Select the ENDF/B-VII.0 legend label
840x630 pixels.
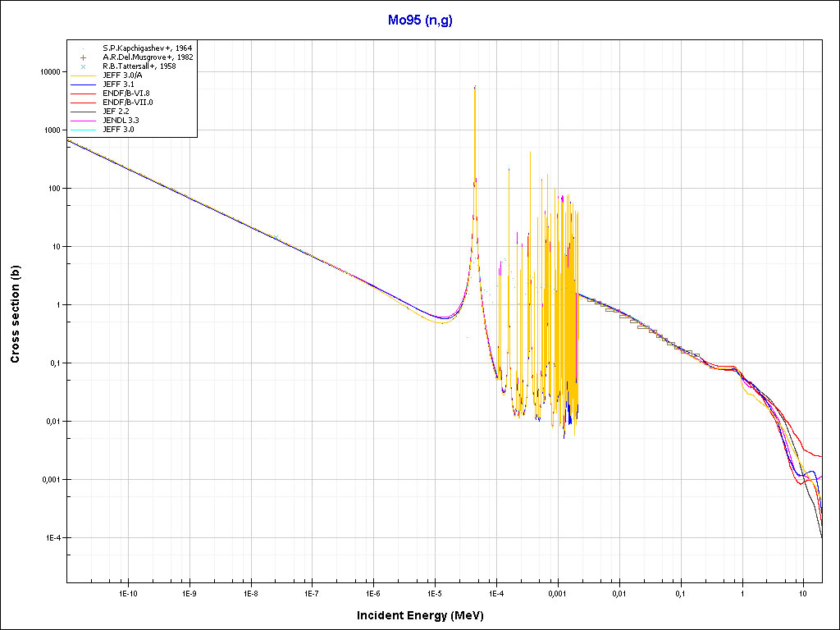click(127, 103)
